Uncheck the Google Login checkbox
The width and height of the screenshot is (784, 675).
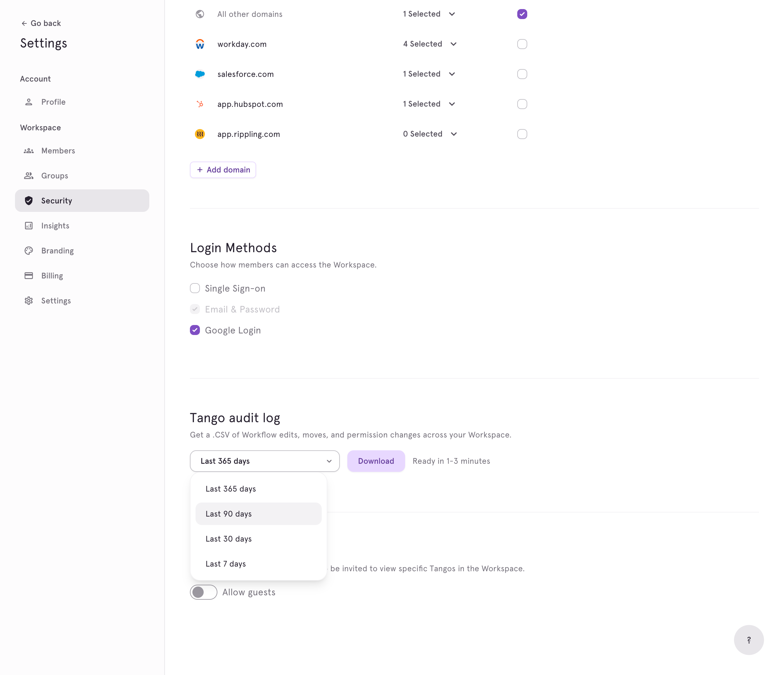coord(195,330)
